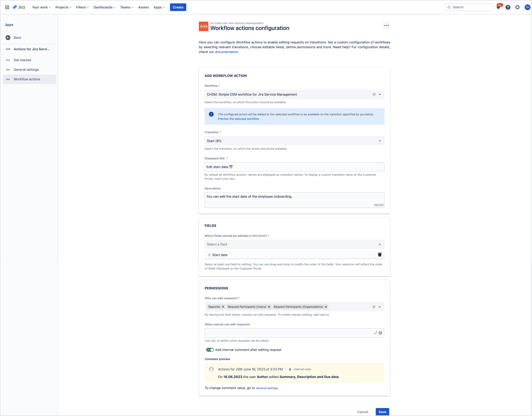532x416 pixels.
Task: Expand the Transition dropdown showing Start (81)
Action: pos(294,141)
